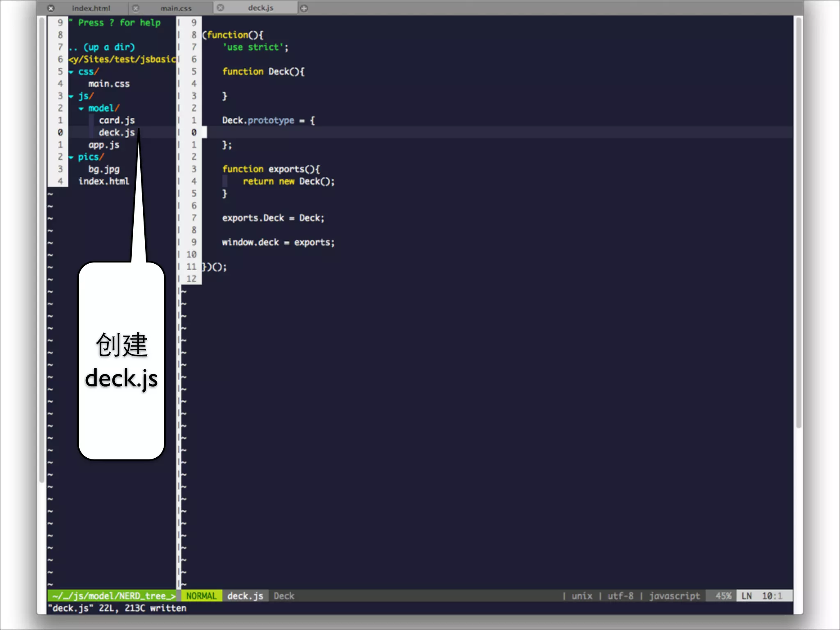Click the closing '})();' line
The width and height of the screenshot is (840, 630).
tap(214, 267)
